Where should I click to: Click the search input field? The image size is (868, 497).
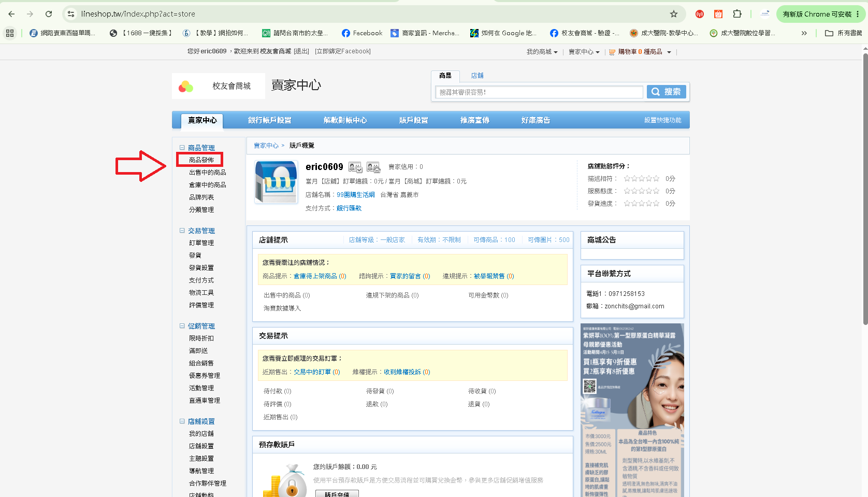click(x=539, y=92)
